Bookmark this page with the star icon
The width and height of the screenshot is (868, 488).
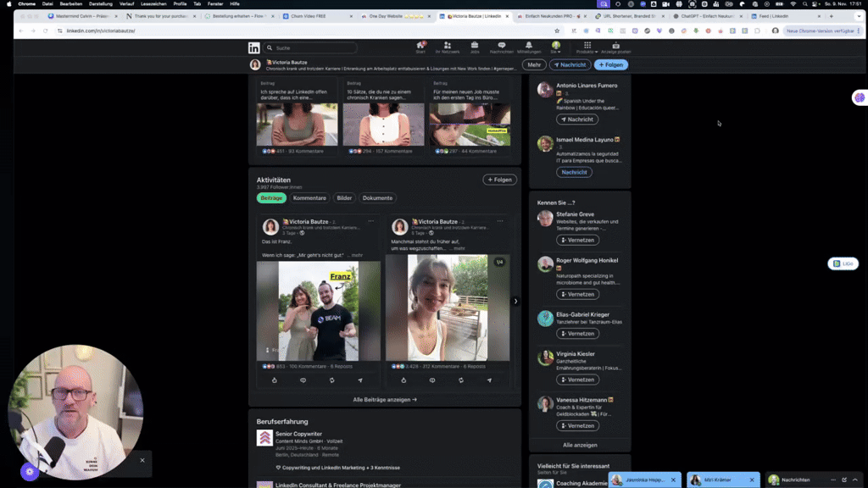pos(557,31)
